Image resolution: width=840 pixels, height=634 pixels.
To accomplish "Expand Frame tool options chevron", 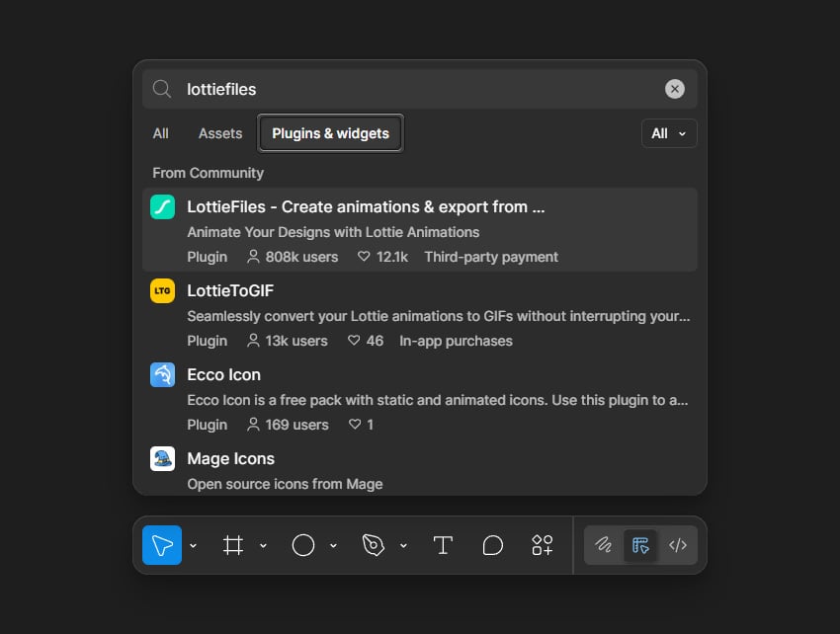I will [x=263, y=546].
